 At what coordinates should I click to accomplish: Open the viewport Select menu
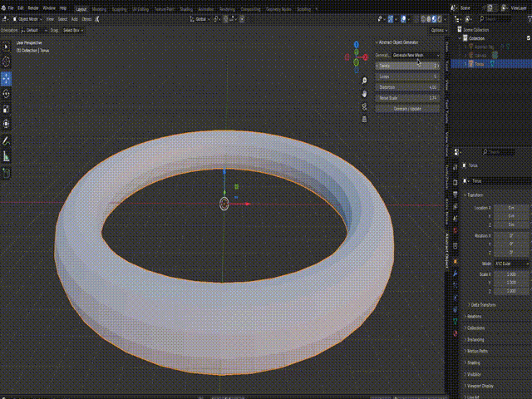pyautogui.click(x=62, y=19)
